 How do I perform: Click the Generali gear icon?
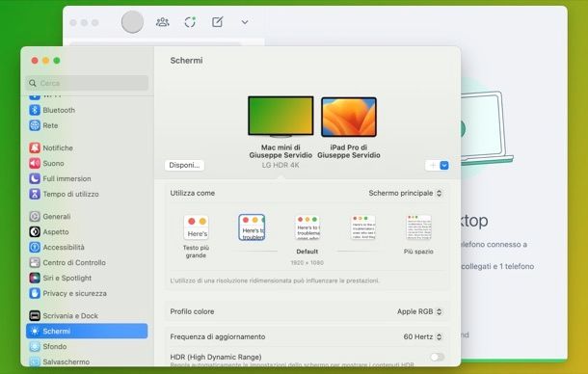[x=35, y=217]
